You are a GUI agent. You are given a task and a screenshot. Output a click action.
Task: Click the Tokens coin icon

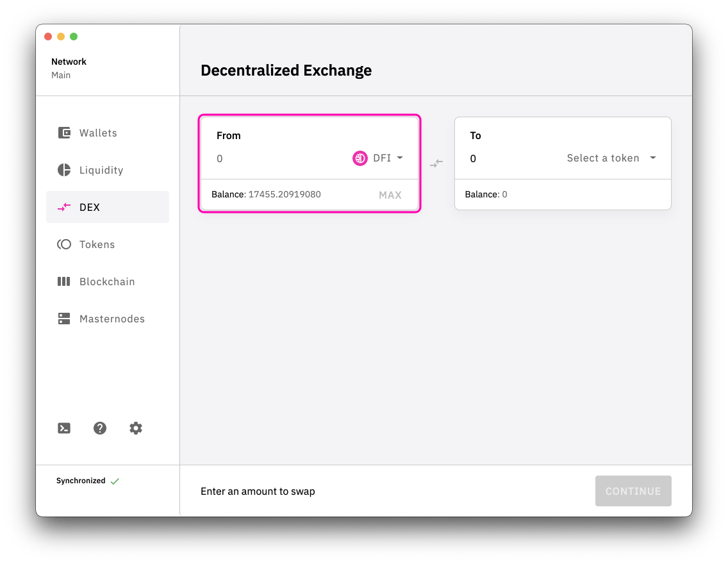(64, 244)
